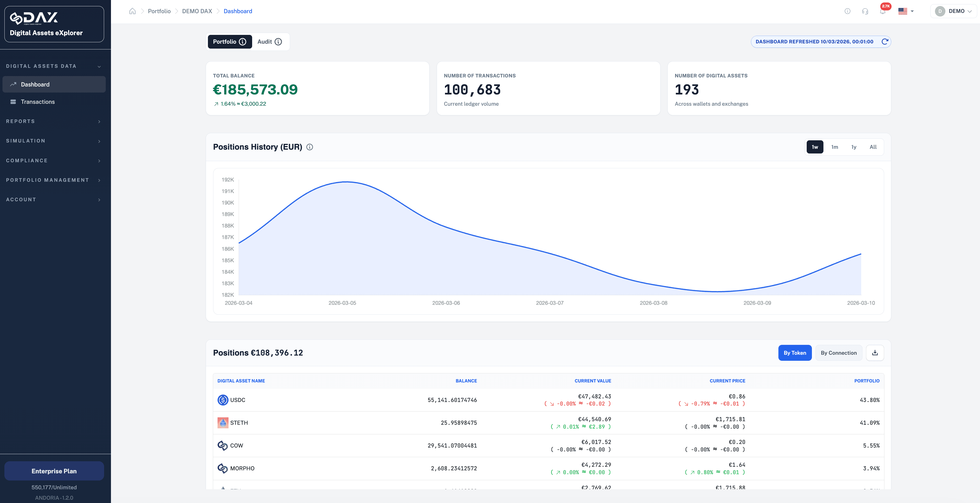Select the 1m chart range
The width and height of the screenshot is (980, 503).
(x=834, y=147)
